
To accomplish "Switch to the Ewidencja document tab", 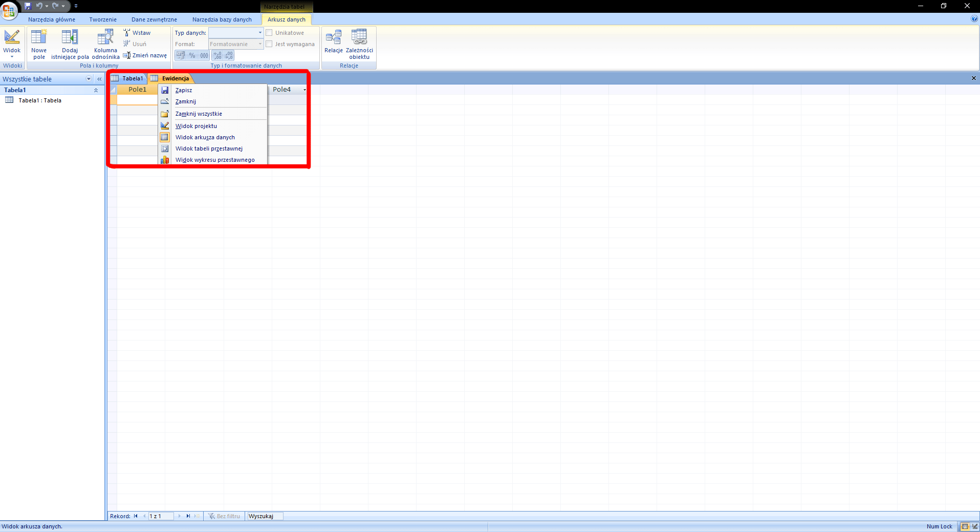I will [171, 78].
